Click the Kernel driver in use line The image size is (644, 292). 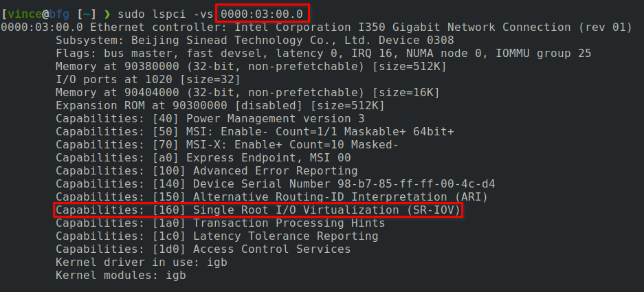[x=142, y=262]
